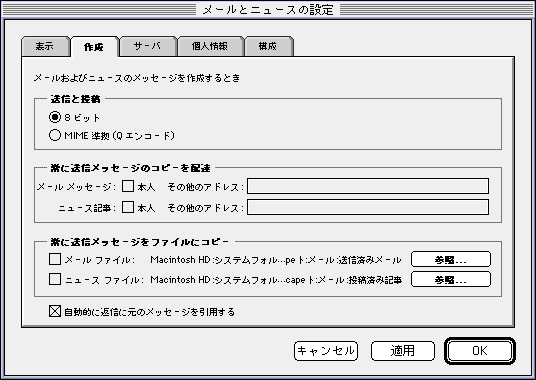The image size is (536, 380).
Task: Switch to the 個人情報 tab
Action: pyautogui.click(x=210, y=46)
